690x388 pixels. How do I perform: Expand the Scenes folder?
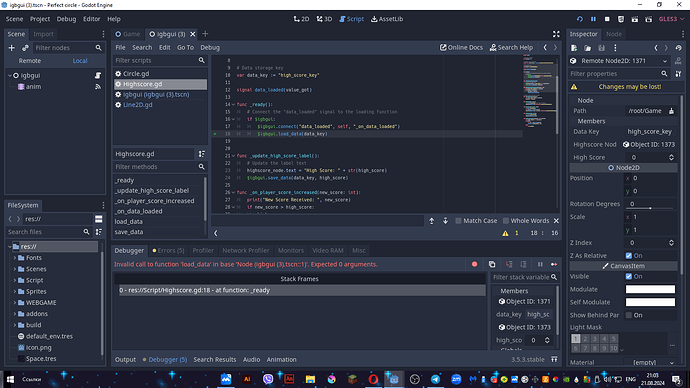coord(15,269)
